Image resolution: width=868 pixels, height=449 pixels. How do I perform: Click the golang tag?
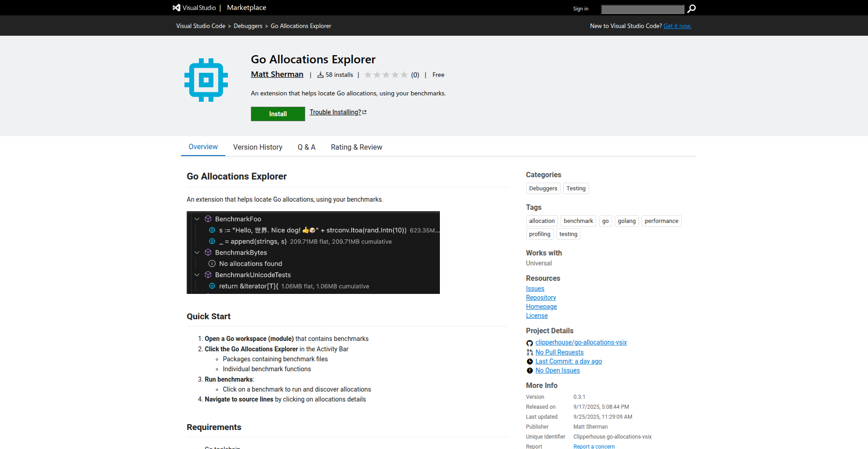[627, 221]
